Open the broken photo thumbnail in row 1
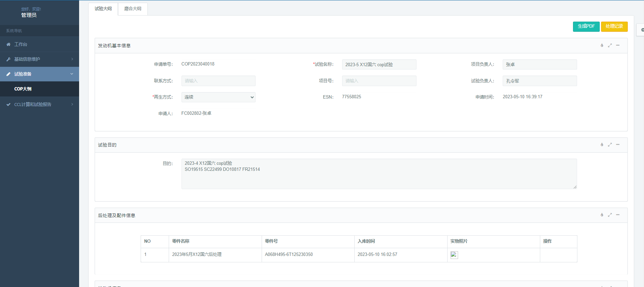644x287 pixels. click(x=454, y=255)
